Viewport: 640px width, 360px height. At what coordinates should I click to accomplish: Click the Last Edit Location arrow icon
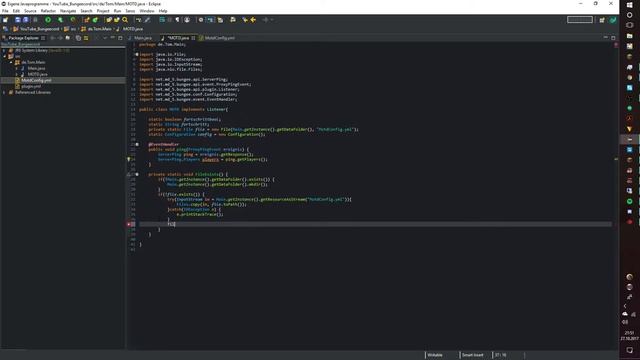245,20
